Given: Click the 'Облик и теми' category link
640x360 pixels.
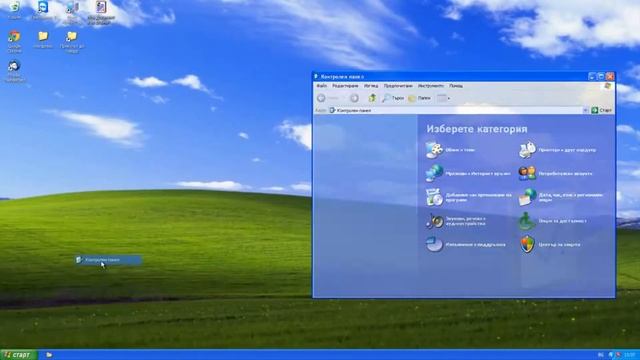Looking at the screenshot, I should tap(460, 150).
